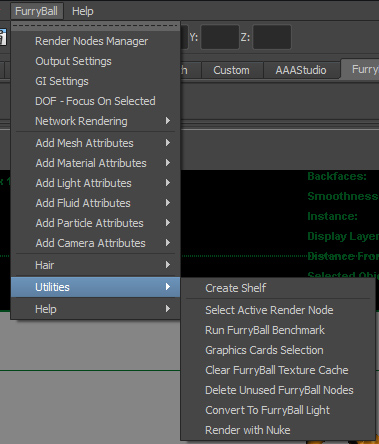Image resolution: width=379 pixels, height=444 pixels.
Task: Expand Add Camera Attributes submenu
Action: click(x=96, y=243)
